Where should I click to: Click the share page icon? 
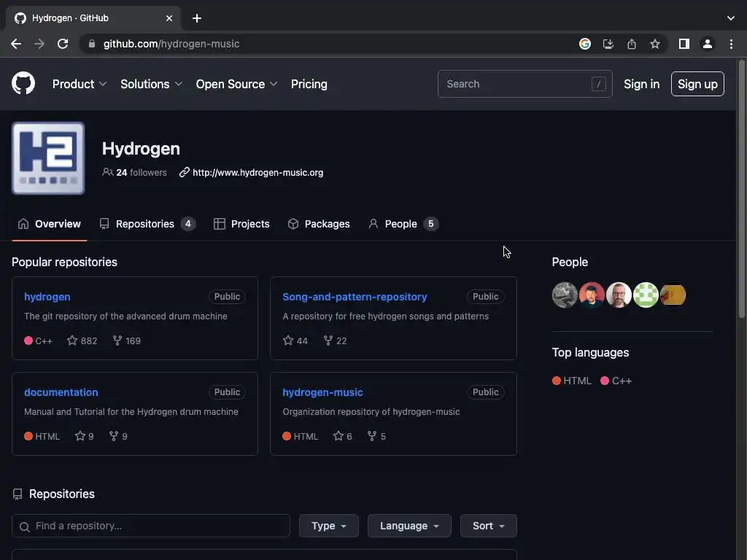[632, 44]
